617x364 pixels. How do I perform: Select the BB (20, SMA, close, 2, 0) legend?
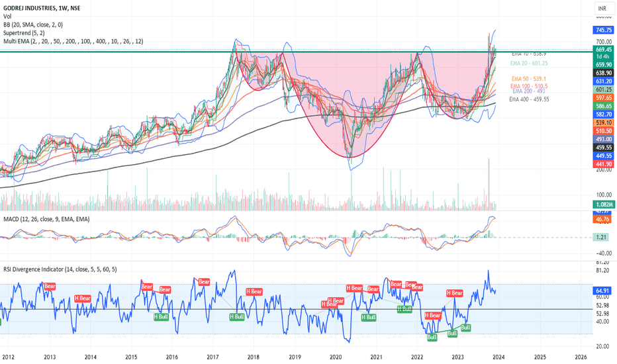pyautogui.click(x=33, y=24)
